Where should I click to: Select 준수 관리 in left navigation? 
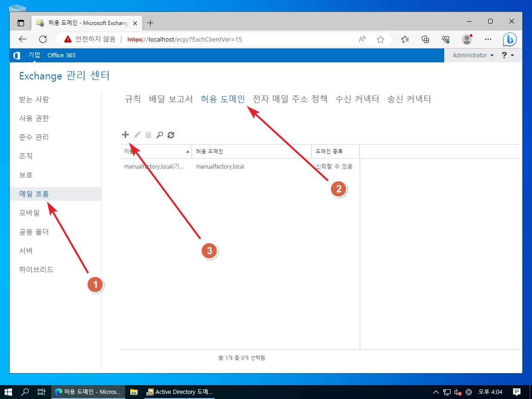(34, 137)
